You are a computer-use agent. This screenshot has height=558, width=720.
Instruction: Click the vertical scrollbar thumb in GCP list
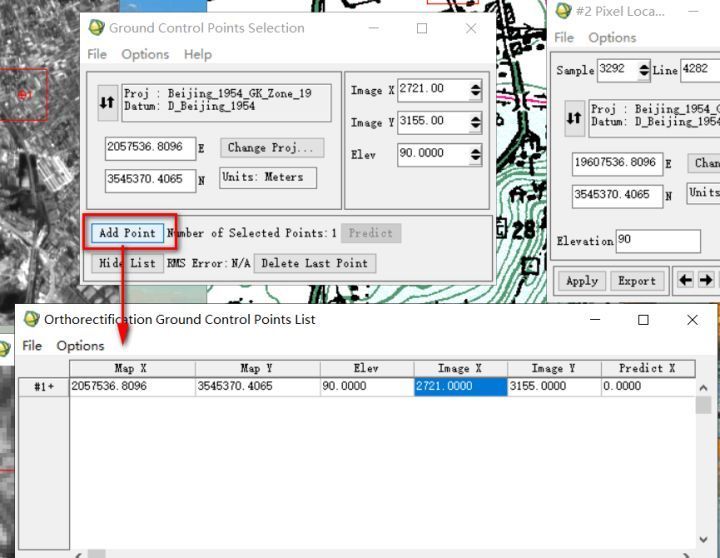pyautogui.click(x=703, y=405)
